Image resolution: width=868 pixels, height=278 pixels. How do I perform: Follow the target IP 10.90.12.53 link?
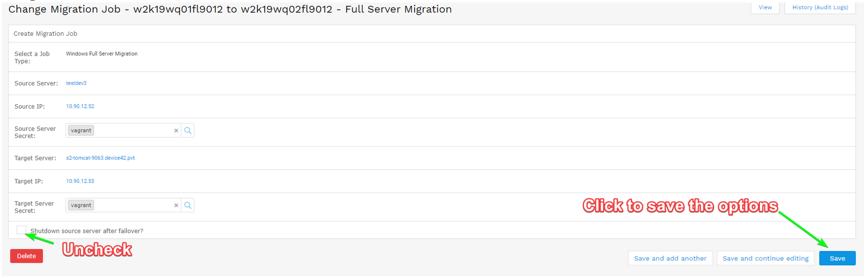[x=80, y=181]
